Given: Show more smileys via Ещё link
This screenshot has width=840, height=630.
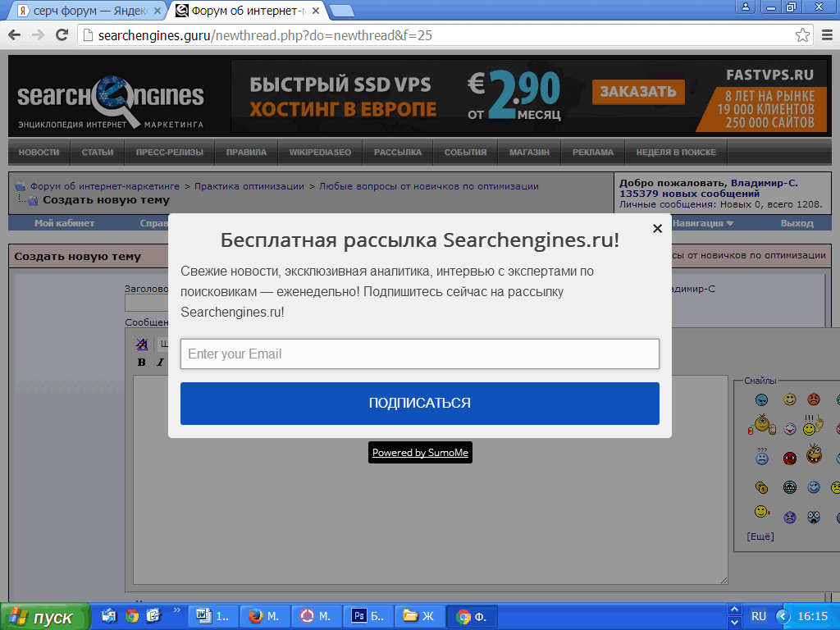Looking at the screenshot, I should [x=760, y=536].
